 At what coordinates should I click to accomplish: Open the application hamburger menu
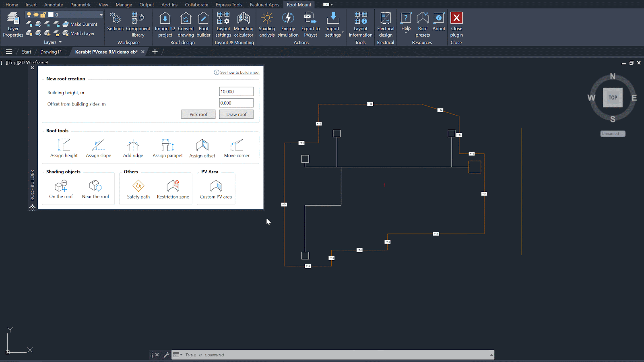pyautogui.click(x=9, y=52)
